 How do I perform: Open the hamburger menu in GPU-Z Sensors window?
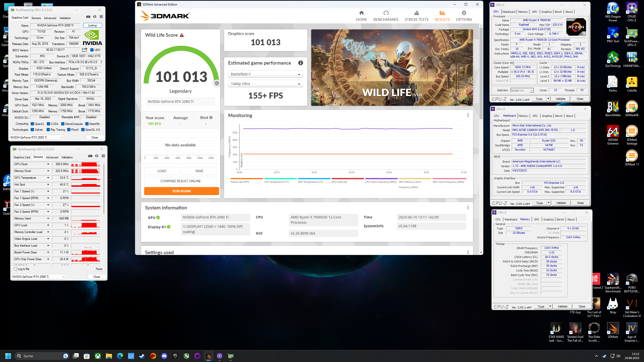(103, 156)
